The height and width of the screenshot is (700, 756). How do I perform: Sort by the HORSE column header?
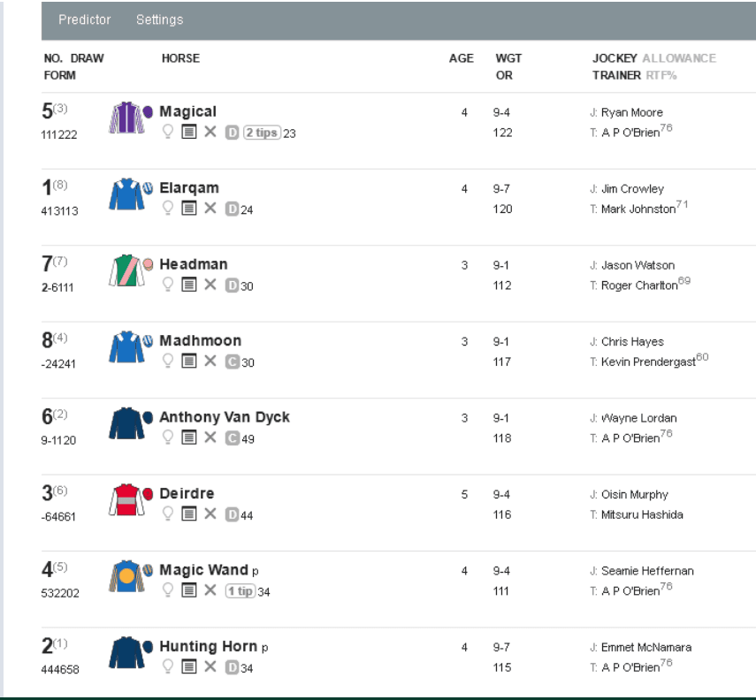click(180, 58)
